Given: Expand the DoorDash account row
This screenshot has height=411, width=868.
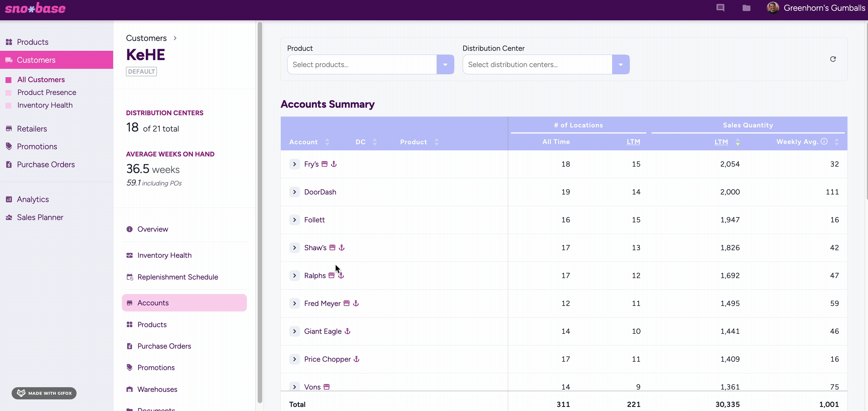Looking at the screenshot, I should pos(294,192).
